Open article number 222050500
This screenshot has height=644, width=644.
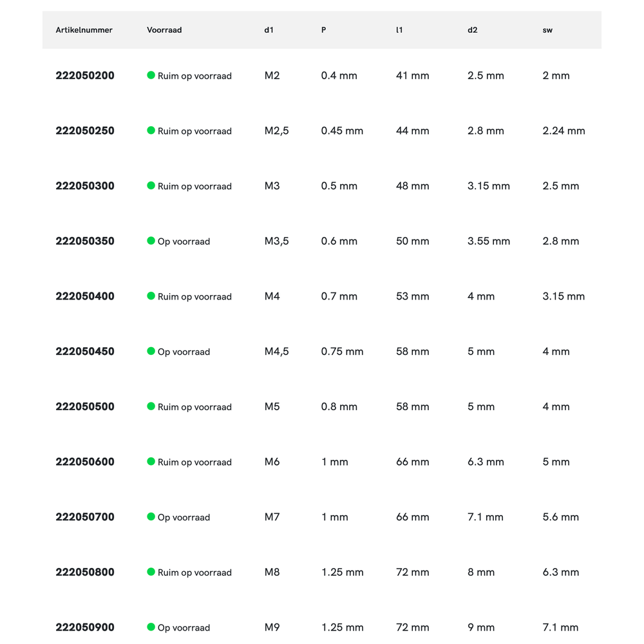[85, 406]
